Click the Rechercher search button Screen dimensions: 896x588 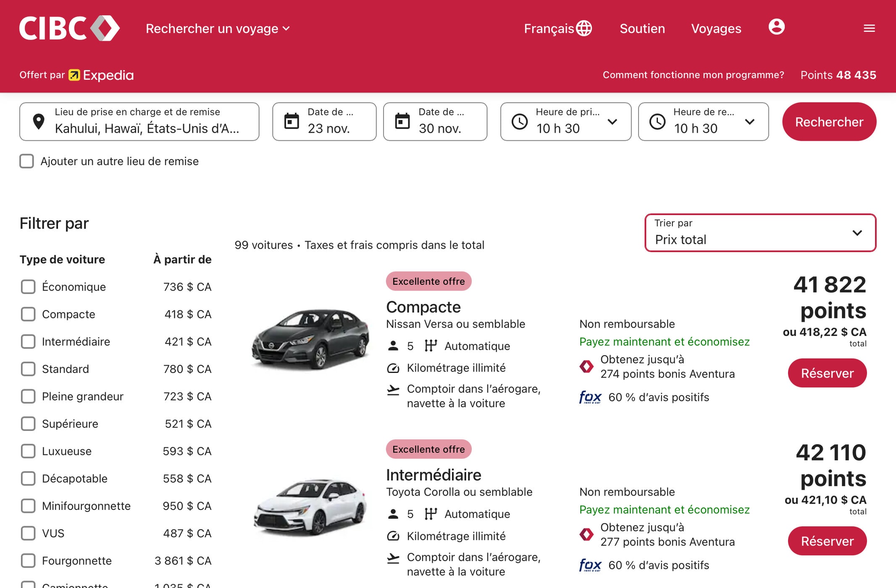pos(829,121)
